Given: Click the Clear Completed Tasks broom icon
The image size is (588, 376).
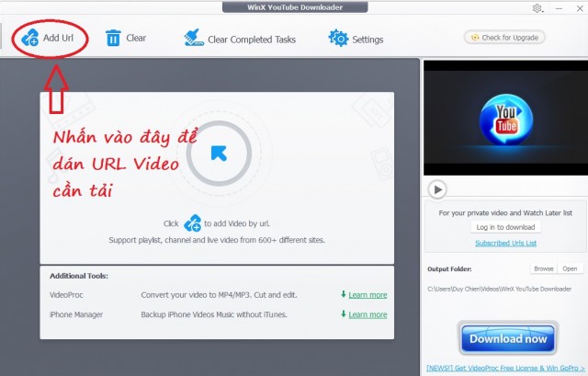Looking at the screenshot, I should pyautogui.click(x=194, y=38).
